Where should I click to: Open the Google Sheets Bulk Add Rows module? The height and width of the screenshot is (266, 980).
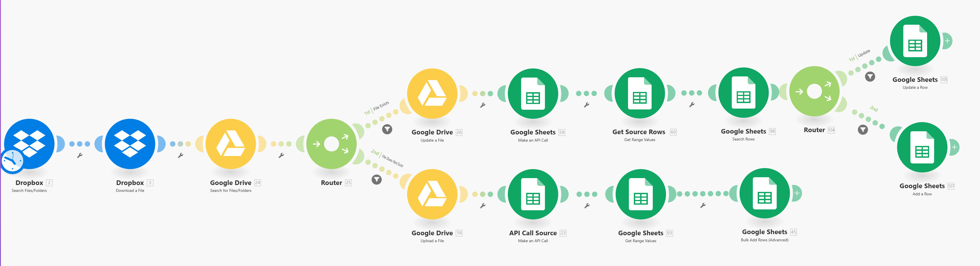coord(765,193)
